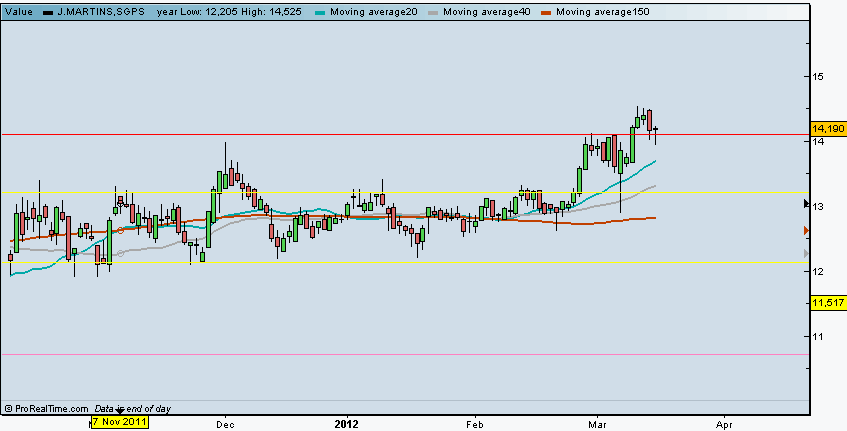The height and width of the screenshot is (431, 847).
Task: Click the Moving average150 red color swatch
Action: click(x=546, y=12)
